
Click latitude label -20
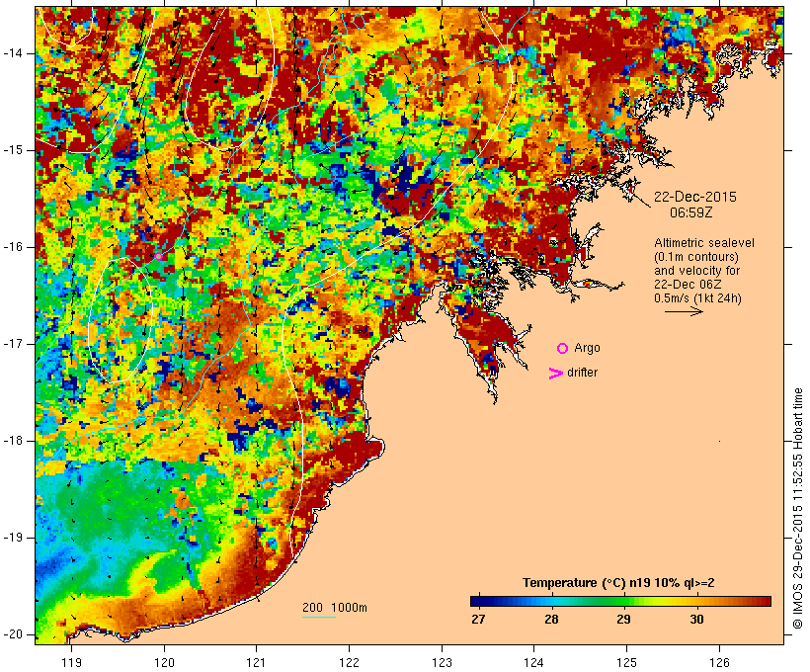(x=13, y=634)
